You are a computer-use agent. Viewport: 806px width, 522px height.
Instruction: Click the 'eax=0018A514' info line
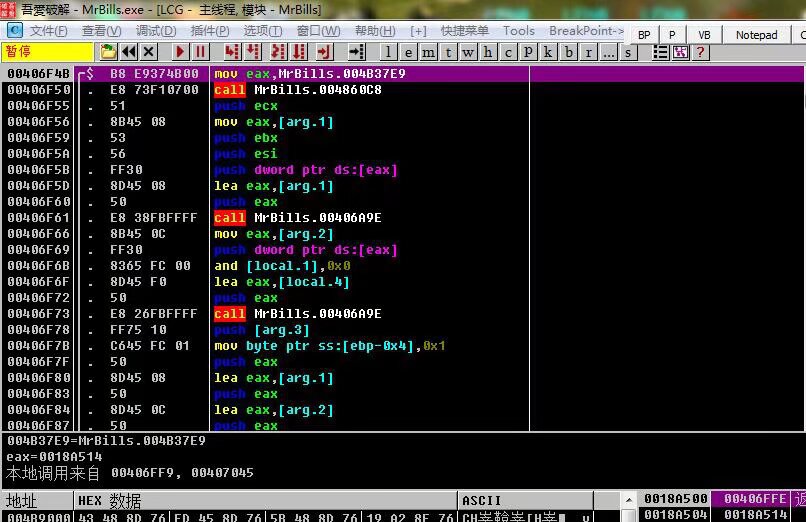[x=54, y=457]
